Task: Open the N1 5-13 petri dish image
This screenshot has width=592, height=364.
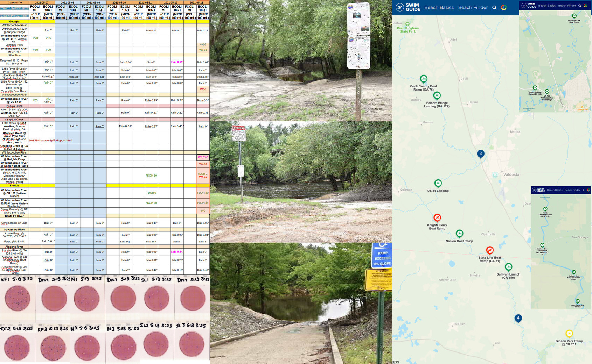Action: pyautogui.click(x=87, y=298)
